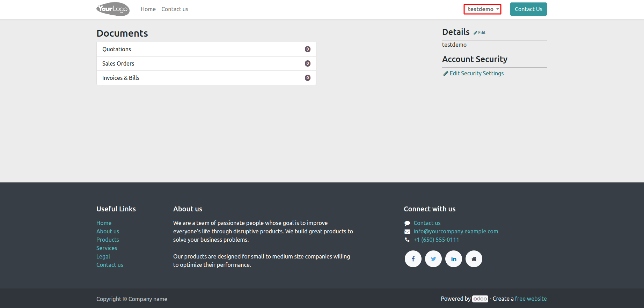644x308 pixels.
Task: Open Invoices & Bills row
Action: [x=206, y=78]
